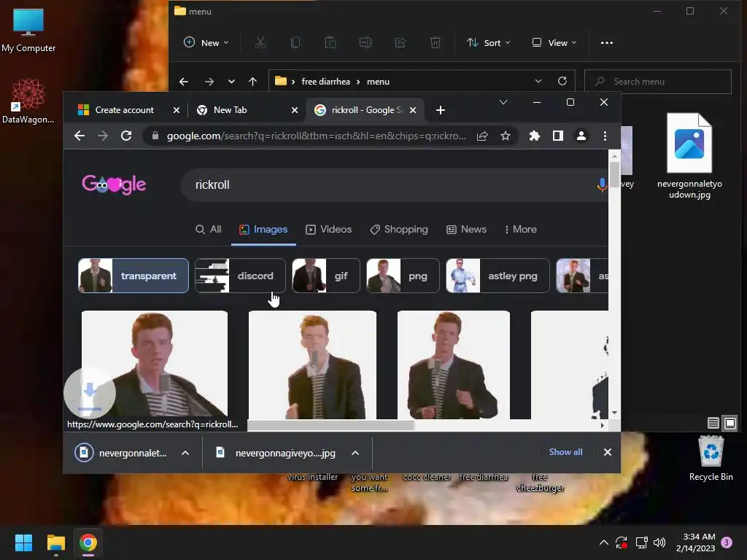Click the Google voice search microphone
The image size is (747, 560).
[602, 184]
